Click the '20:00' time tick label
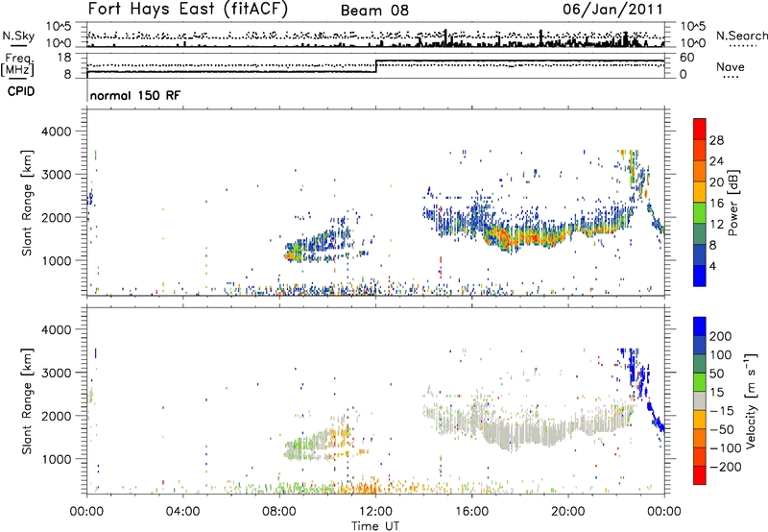Image resolution: width=768 pixels, height=532 pixels. 568,512
